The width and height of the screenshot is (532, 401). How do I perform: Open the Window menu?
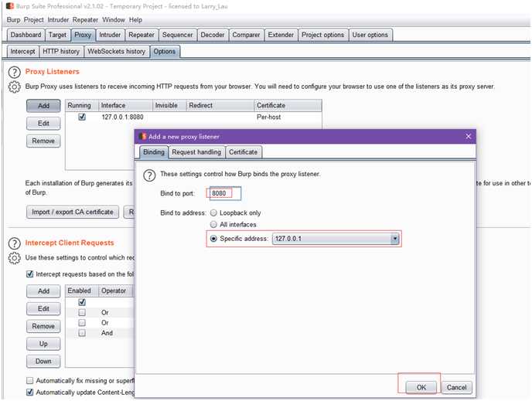114,19
